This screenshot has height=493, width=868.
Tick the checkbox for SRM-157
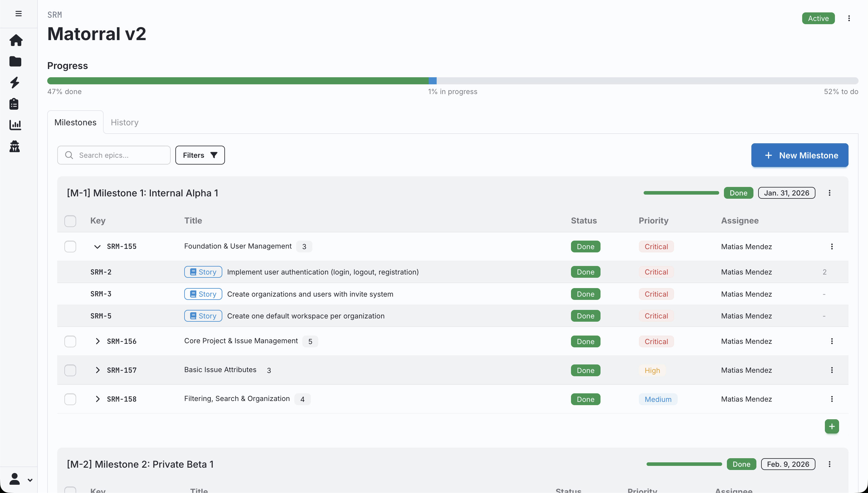tap(70, 370)
